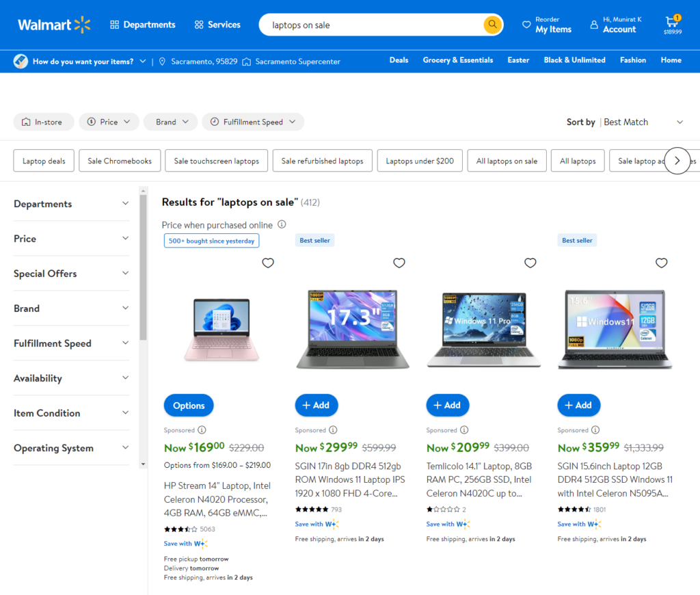Open HP Stream pink laptop image
This screenshot has width=700, height=595.
pyautogui.click(x=222, y=330)
